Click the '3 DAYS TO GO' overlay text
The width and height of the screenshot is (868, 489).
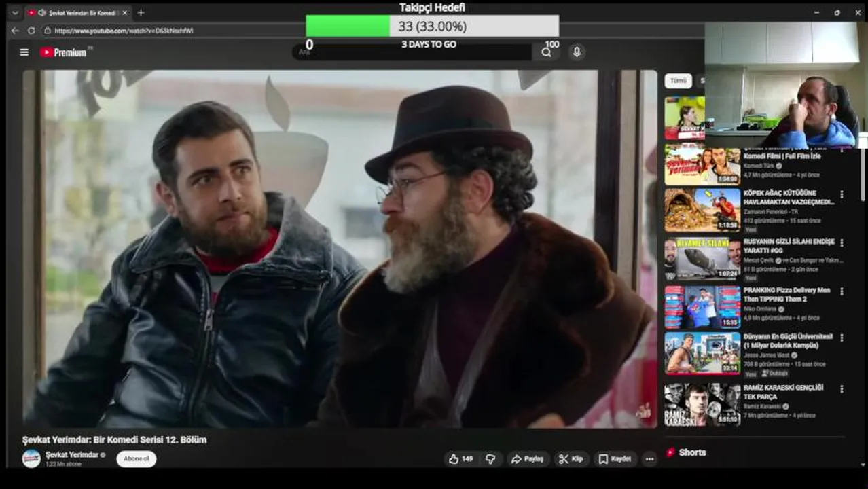(x=429, y=44)
